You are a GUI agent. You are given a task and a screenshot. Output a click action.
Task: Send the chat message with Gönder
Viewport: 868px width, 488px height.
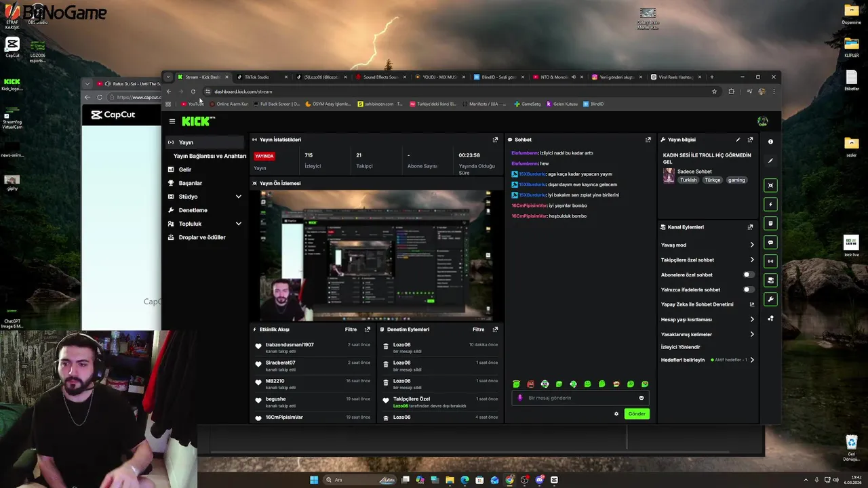(637, 413)
